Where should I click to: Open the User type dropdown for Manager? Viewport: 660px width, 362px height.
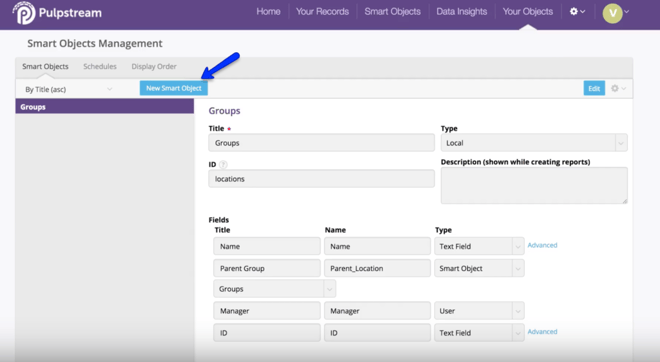tap(479, 311)
